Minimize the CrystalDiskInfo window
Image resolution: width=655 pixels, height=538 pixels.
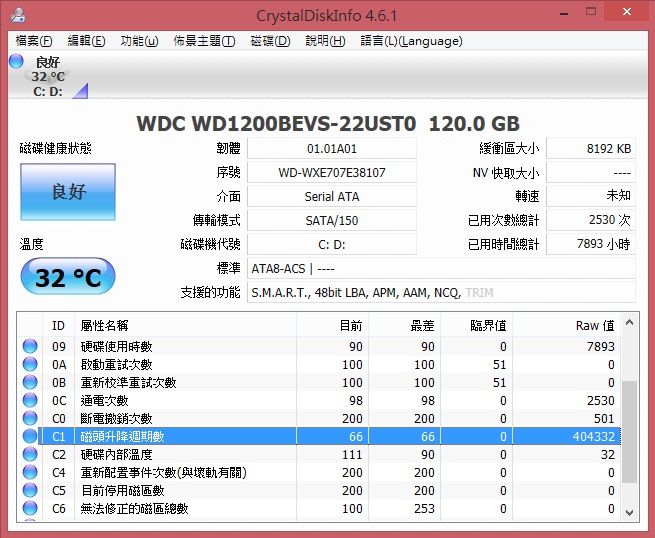(564, 13)
